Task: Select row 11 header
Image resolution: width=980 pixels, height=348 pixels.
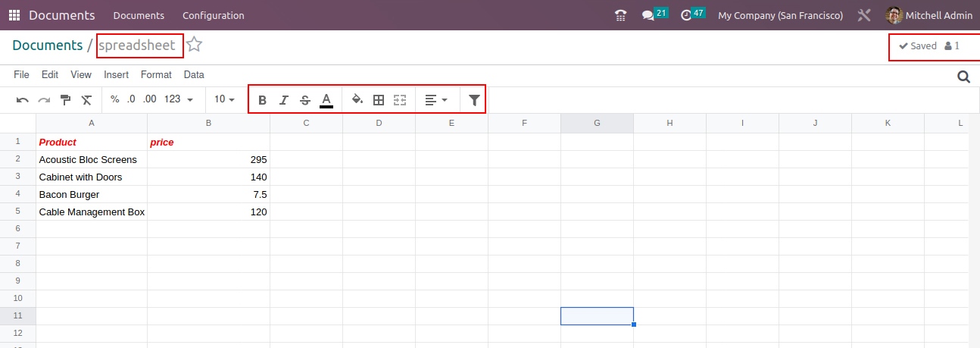Action: tap(17, 316)
